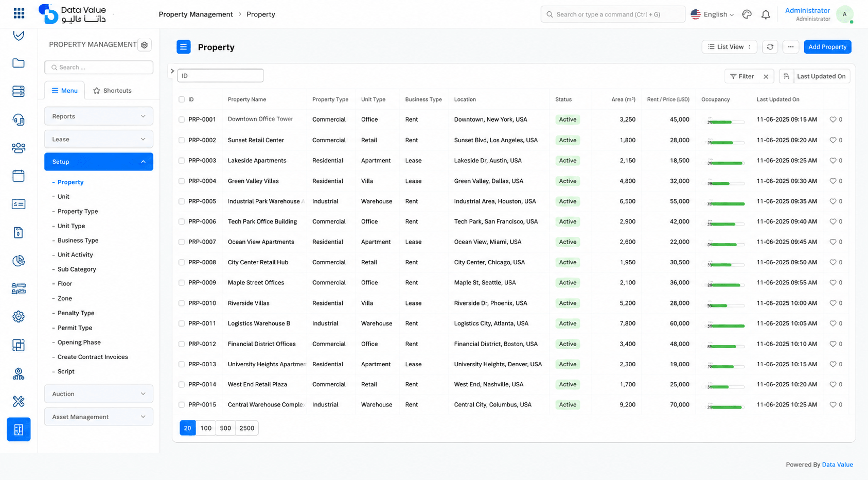
Task: Click the occupancy bar for PRP-0005
Action: point(726,203)
